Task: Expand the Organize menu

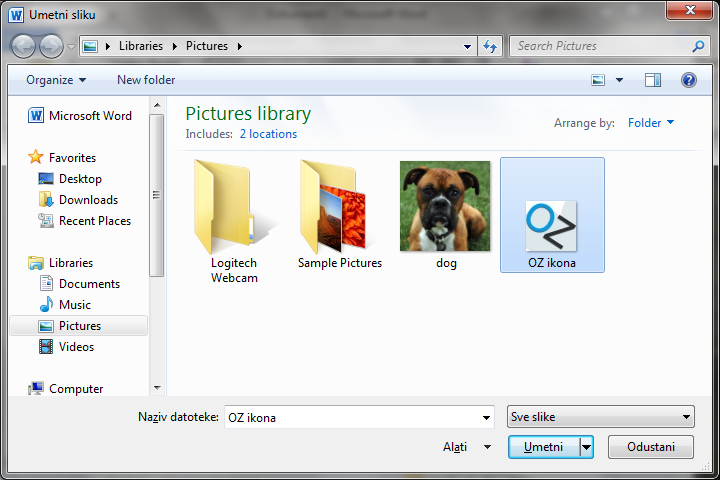Action: pos(56,80)
